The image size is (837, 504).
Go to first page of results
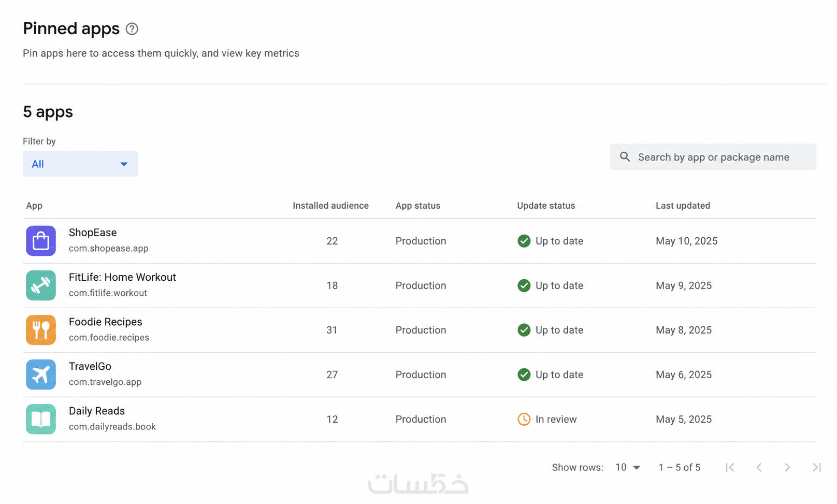click(x=730, y=467)
